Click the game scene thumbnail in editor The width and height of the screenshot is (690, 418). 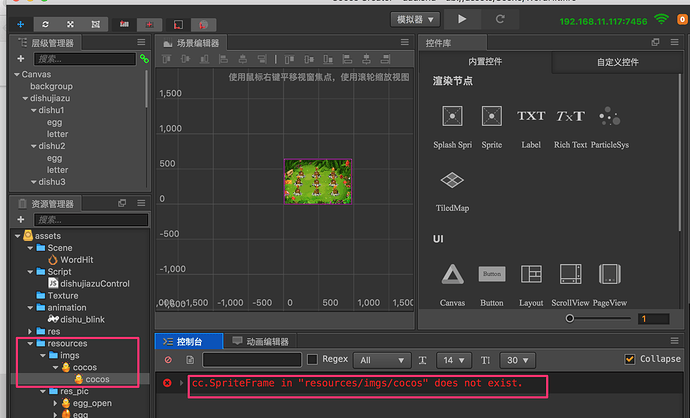point(318,181)
